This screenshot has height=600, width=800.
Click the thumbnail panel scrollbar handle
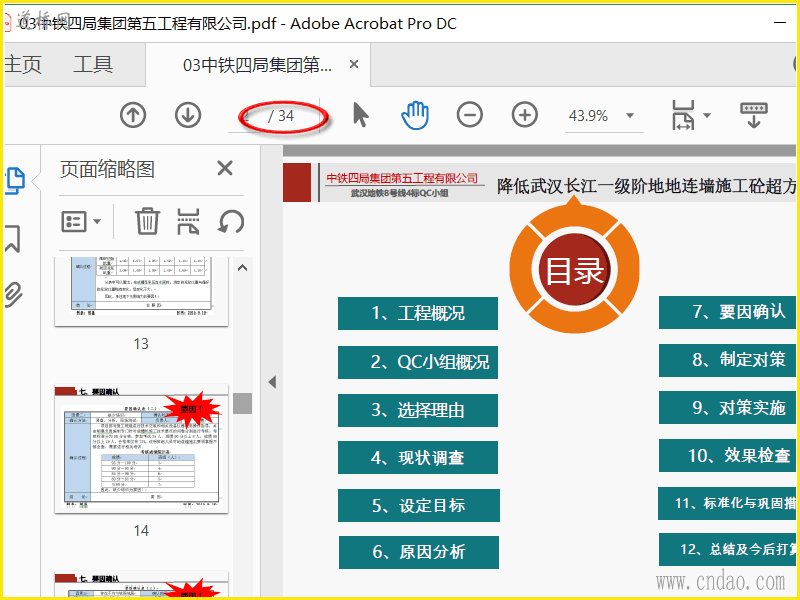[243, 404]
